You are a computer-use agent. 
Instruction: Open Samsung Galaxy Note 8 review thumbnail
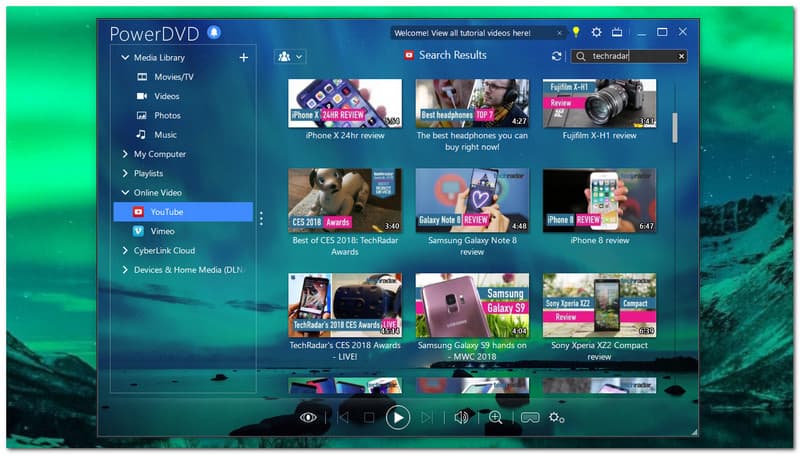pyautogui.click(x=472, y=200)
